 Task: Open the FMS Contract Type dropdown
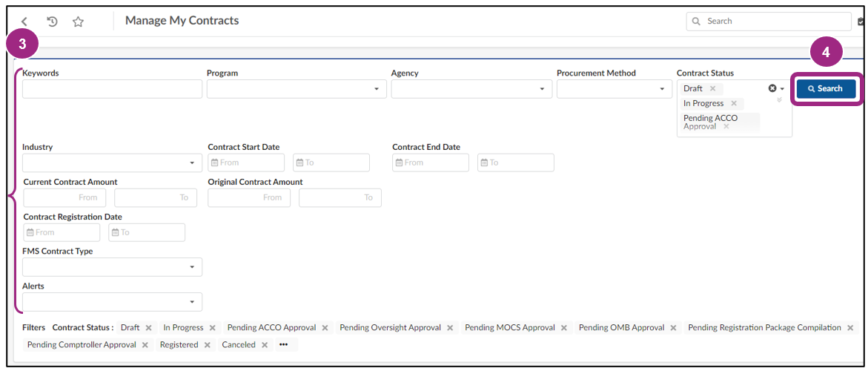coord(112,267)
